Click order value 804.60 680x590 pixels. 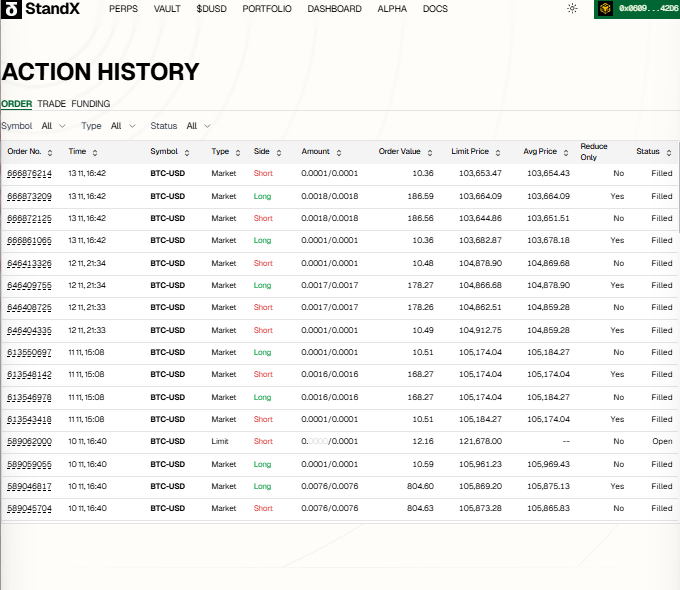pyautogui.click(x=420, y=486)
